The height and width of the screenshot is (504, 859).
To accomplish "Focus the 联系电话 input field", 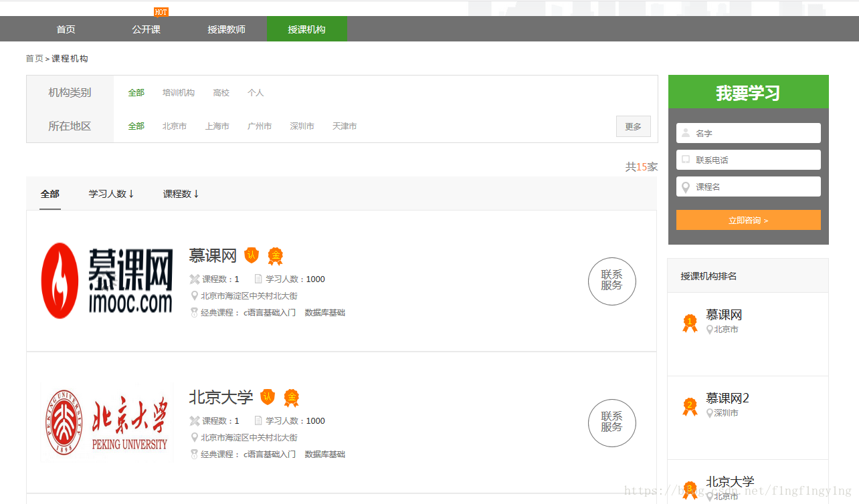I will point(749,160).
